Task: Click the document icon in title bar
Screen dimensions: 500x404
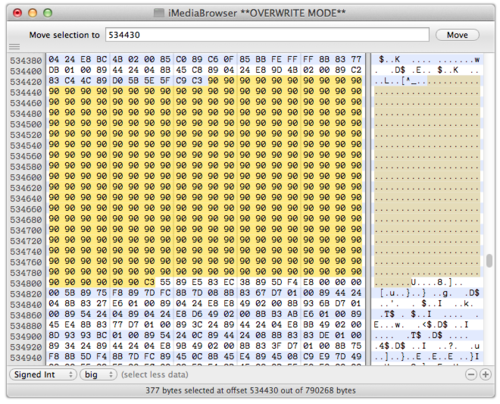Action: click(x=159, y=13)
